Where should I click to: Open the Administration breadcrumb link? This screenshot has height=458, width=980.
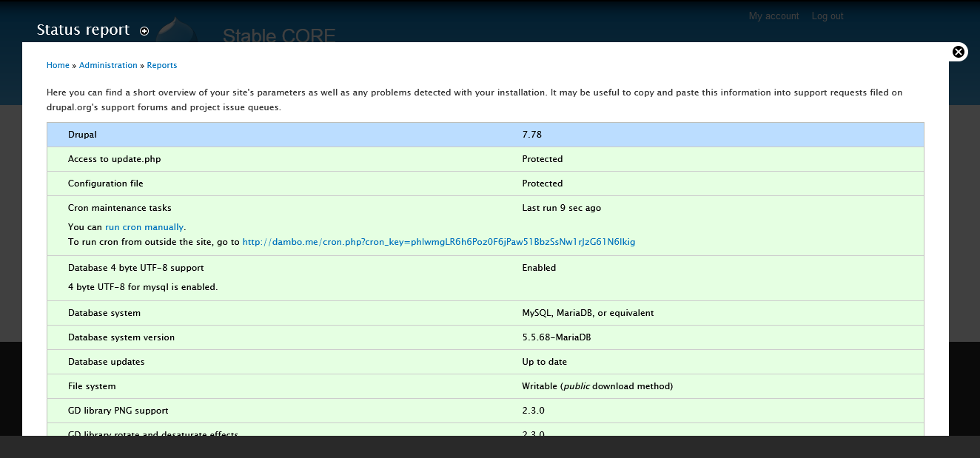tap(108, 65)
